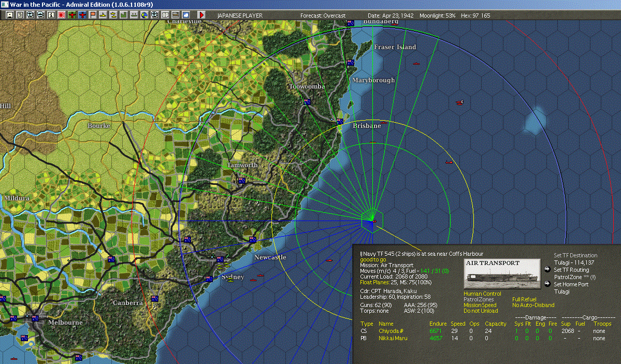Click the Bourke map label

click(x=98, y=125)
